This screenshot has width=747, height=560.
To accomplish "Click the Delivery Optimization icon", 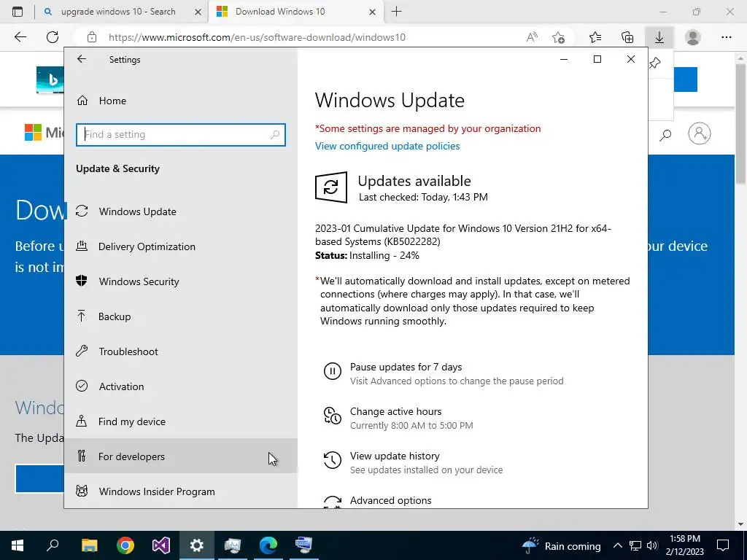I will click(82, 246).
